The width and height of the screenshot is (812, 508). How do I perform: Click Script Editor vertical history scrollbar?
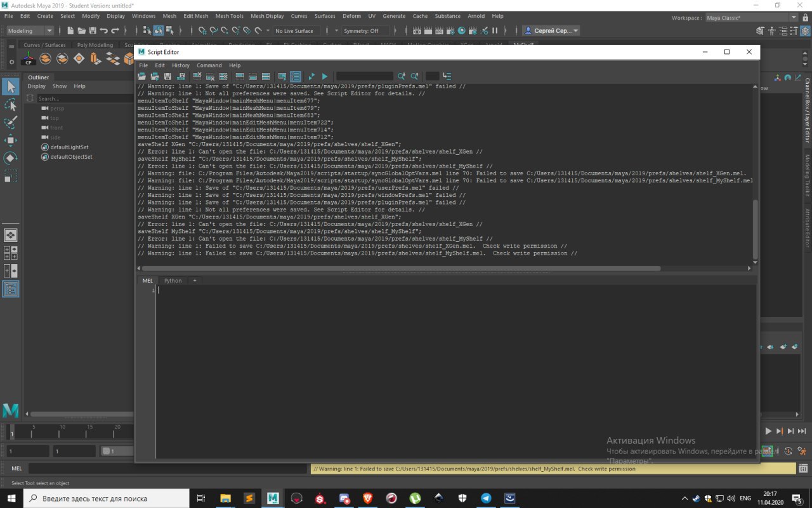pyautogui.click(x=755, y=229)
